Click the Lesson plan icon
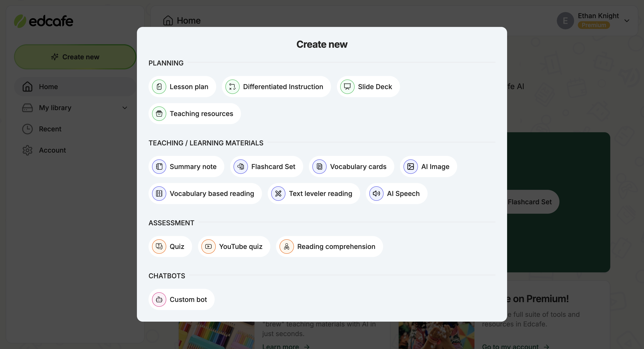Viewport: 644px width, 349px height. 159,86
